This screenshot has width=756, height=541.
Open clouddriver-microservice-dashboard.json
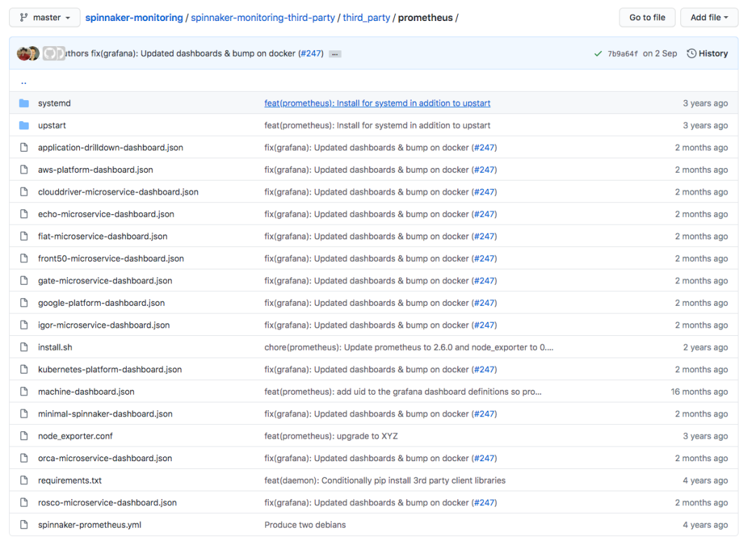118,192
